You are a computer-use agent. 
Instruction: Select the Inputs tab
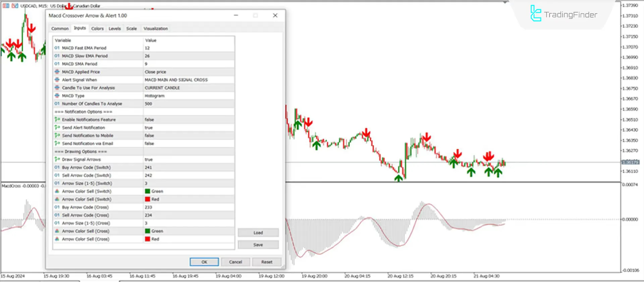80,28
